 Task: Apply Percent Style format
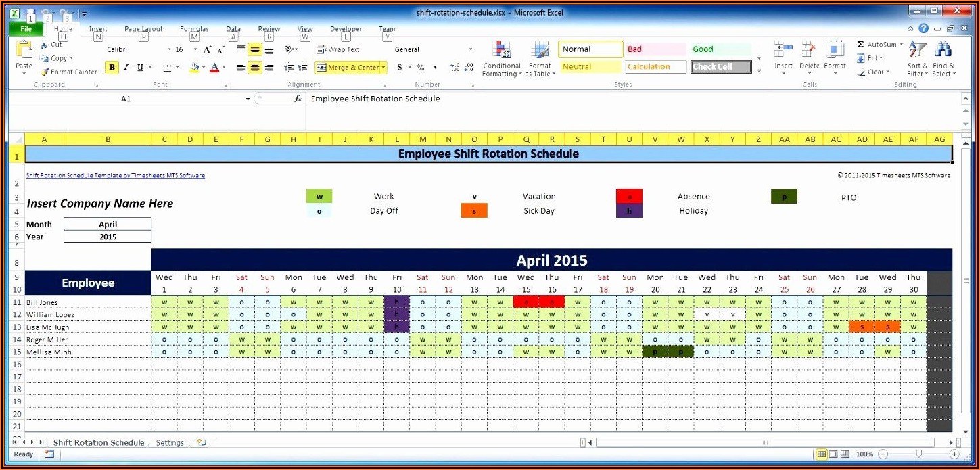[x=421, y=67]
